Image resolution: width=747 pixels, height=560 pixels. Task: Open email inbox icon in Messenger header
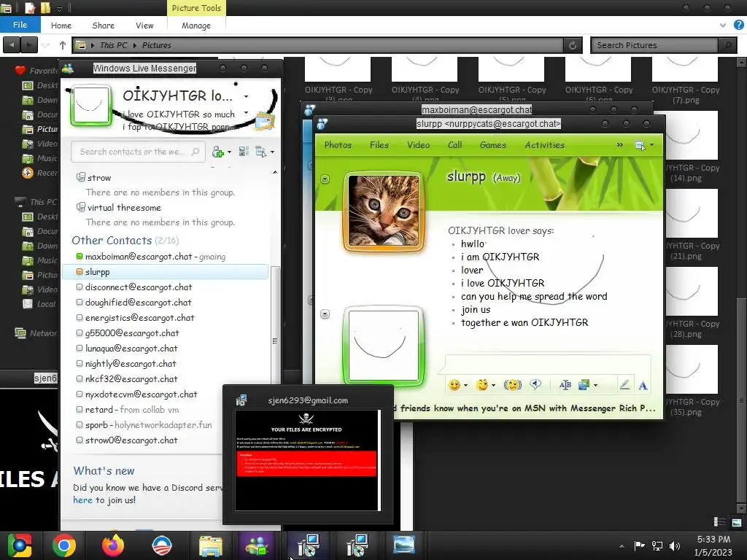pos(264,121)
